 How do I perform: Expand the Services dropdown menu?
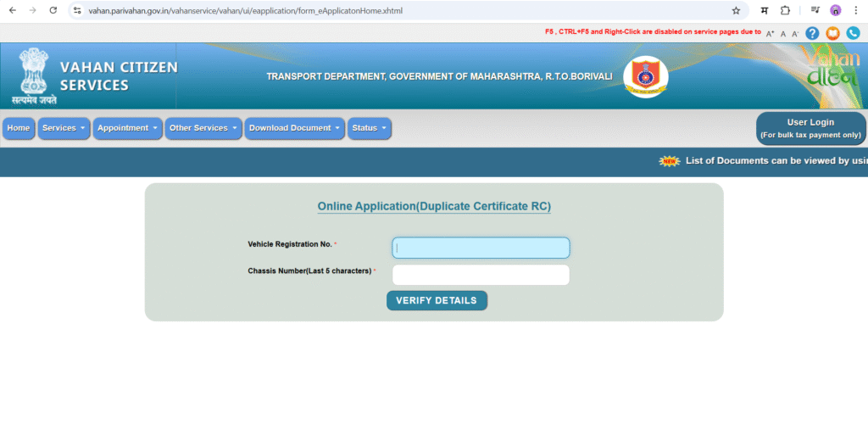tap(64, 128)
